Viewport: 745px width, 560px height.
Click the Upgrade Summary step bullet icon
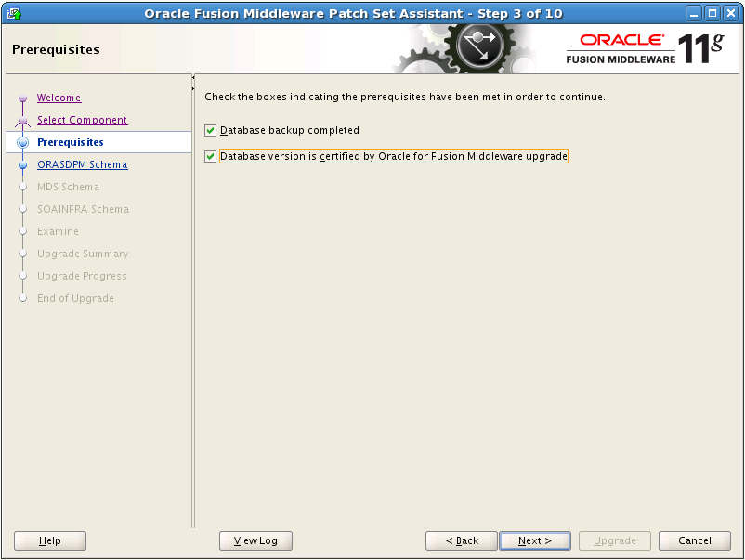tap(22, 254)
